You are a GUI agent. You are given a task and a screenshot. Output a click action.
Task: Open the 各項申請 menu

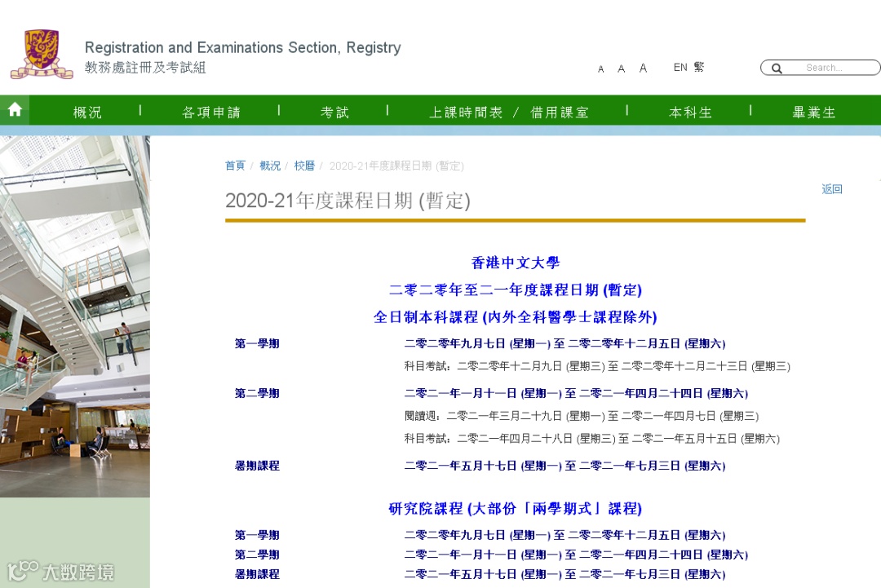(211, 113)
